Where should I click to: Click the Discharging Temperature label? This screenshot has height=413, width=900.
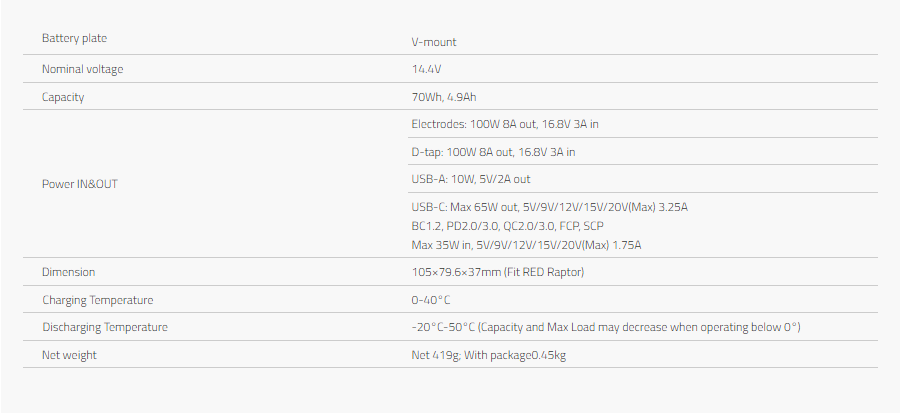coord(105,327)
